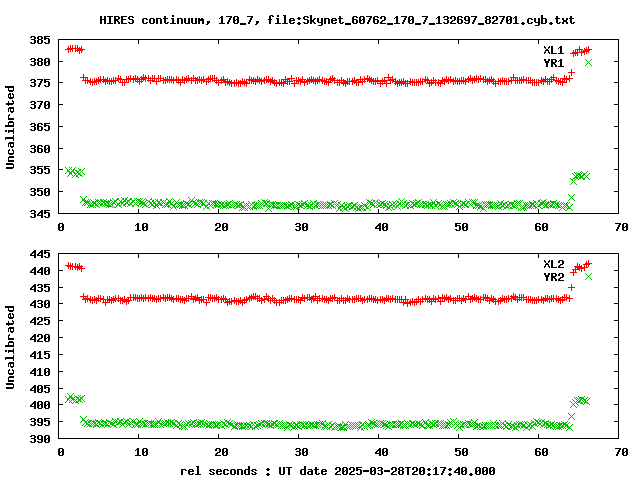Viewport: 640px width, 480px height.
Task: Select the XL2 legend label
Action: [x=553, y=264]
